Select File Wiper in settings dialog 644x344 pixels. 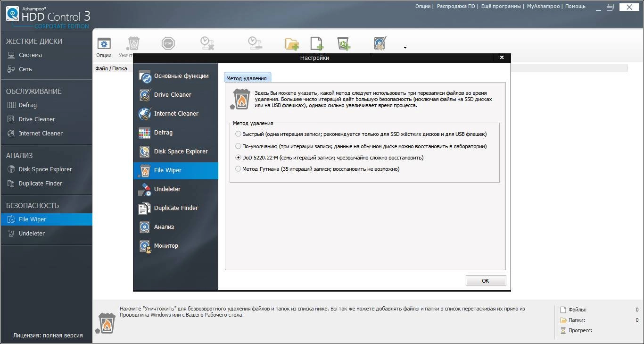(x=176, y=170)
